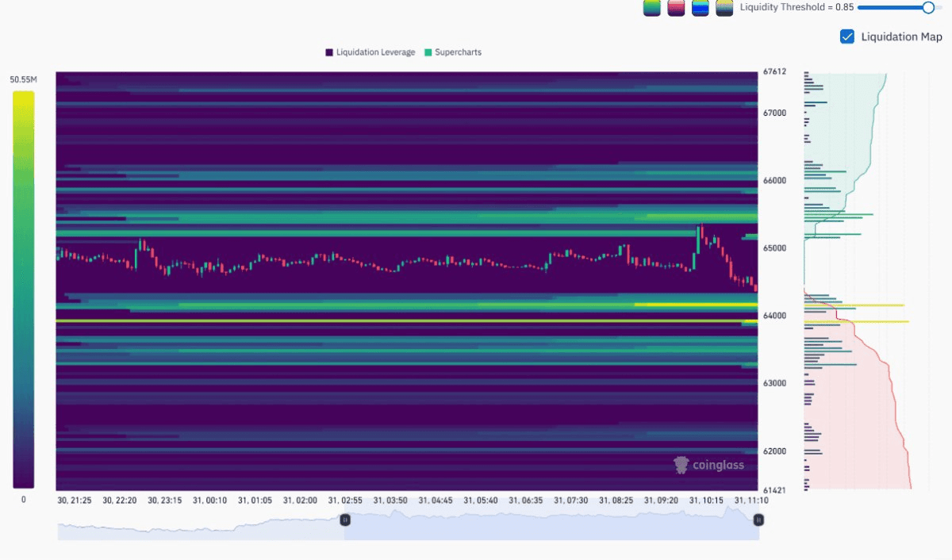
Task: Click the selected range in the bottom overview
Action: coord(551,525)
